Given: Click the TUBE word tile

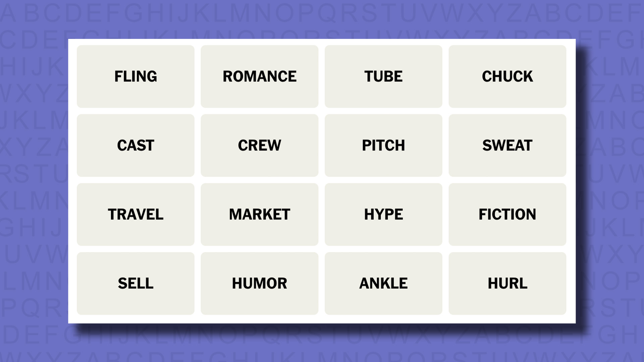Looking at the screenshot, I should click(383, 76).
